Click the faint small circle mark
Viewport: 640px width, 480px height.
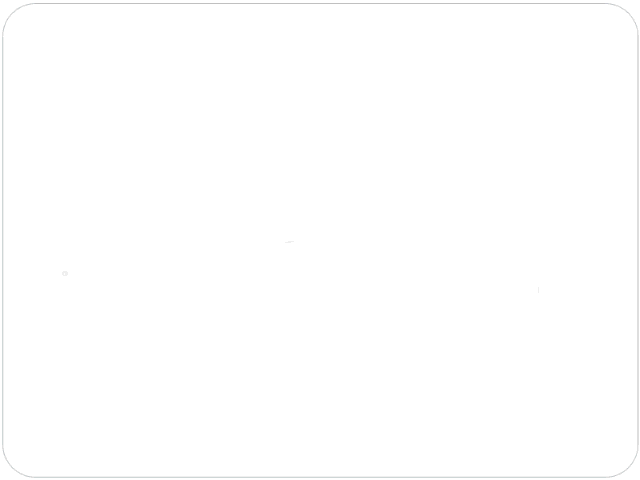point(65,273)
